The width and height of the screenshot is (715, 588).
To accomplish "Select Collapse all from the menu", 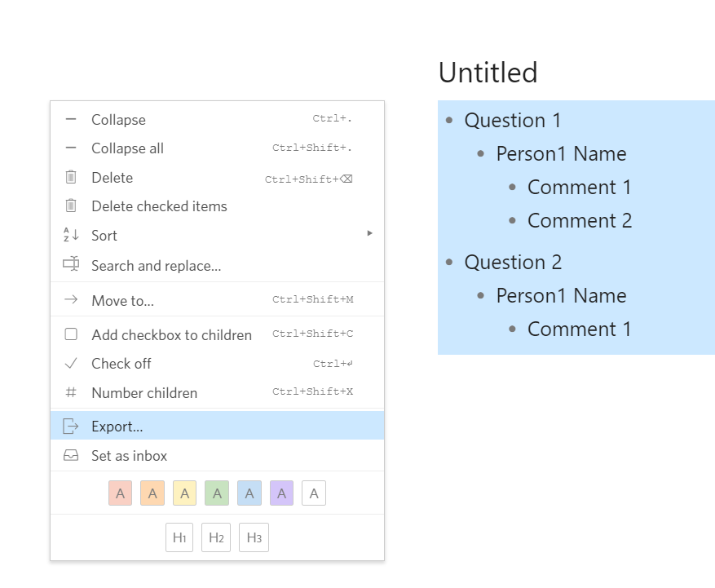I will pos(127,148).
